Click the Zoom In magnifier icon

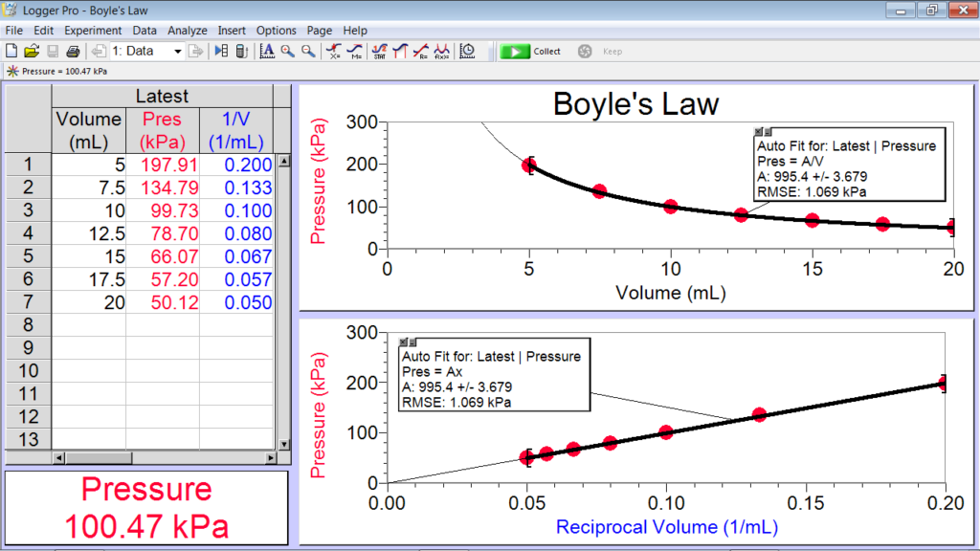click(287, 52)
